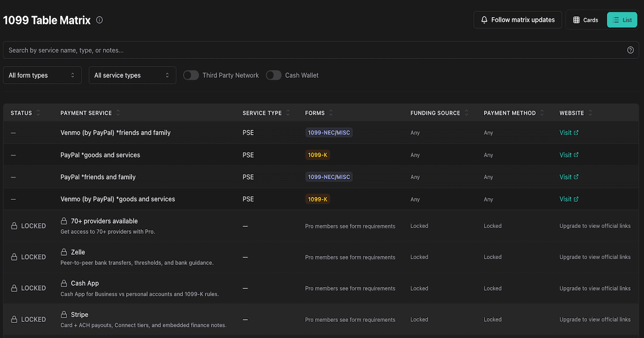The height and width of the screenshot is (338, 644).
Task: Open the All form types dropdown
Action: point(42,75)
